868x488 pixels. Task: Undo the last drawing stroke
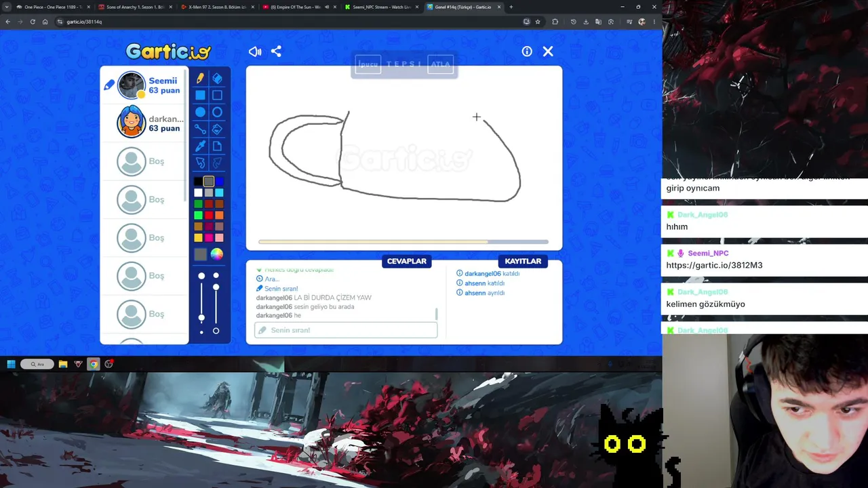[x=200, y=163]
